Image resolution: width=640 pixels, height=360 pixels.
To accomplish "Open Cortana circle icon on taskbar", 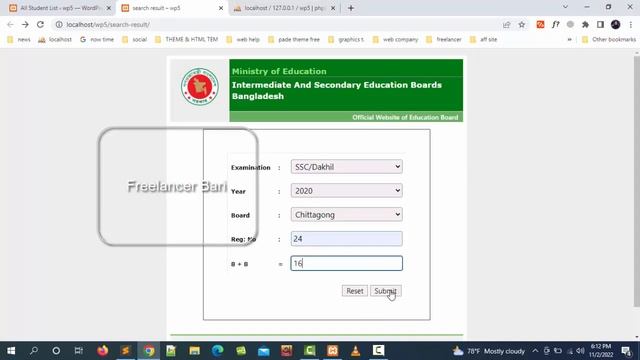I will pos(56,351).
